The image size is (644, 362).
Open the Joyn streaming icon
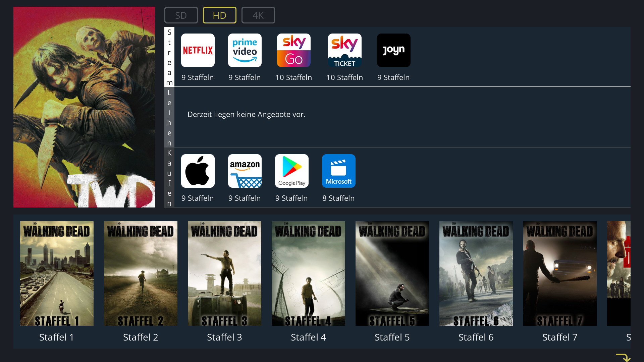(x=393, y=50)
